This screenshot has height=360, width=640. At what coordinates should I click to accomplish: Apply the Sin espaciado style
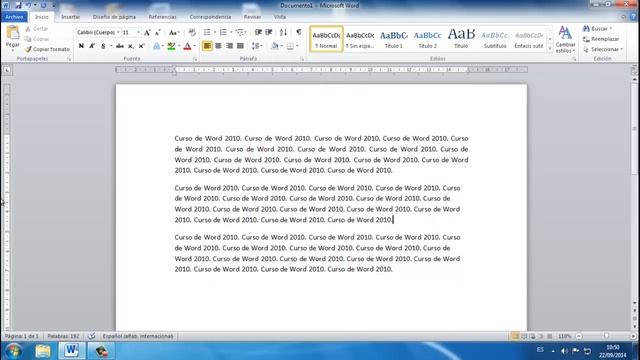(360, 39)
